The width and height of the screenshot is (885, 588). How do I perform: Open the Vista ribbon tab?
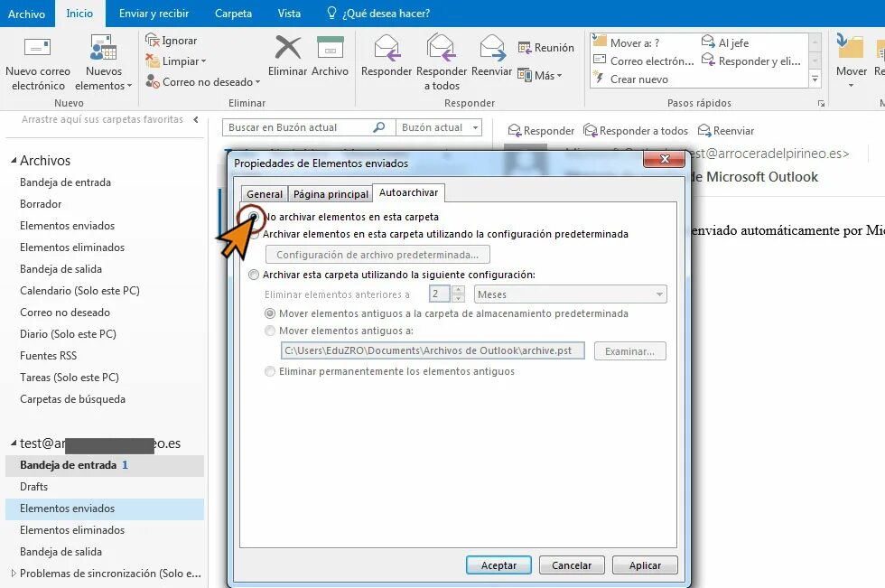click(289, 13)
